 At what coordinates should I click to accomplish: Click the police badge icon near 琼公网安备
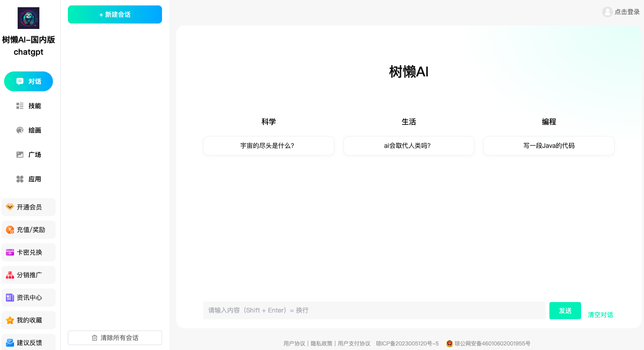(449, 344)
